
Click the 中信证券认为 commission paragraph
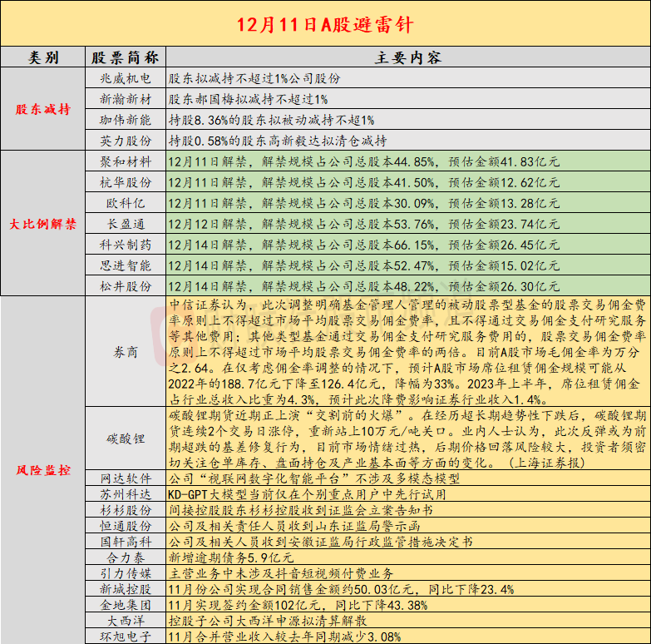click(x=408, y=351)
